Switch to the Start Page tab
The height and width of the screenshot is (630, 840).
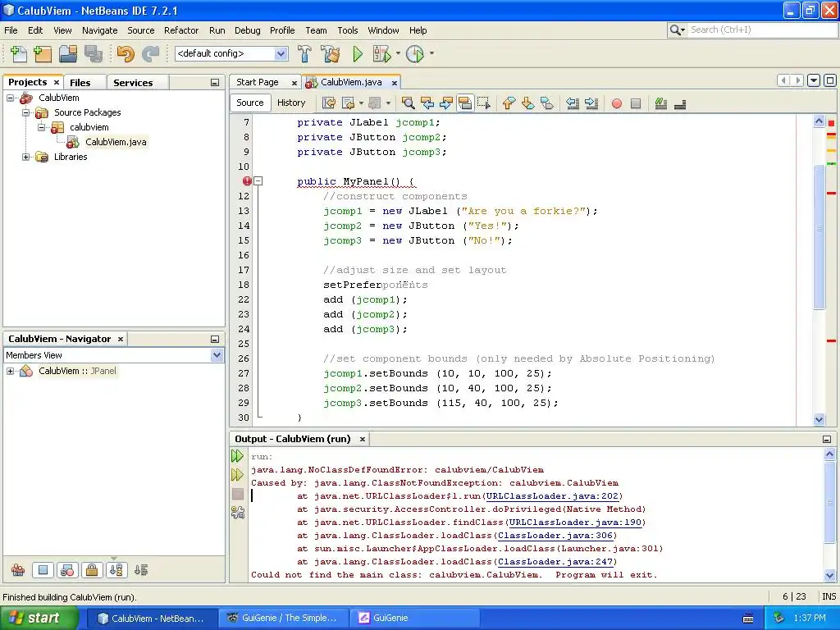click(x=258, y=83)
